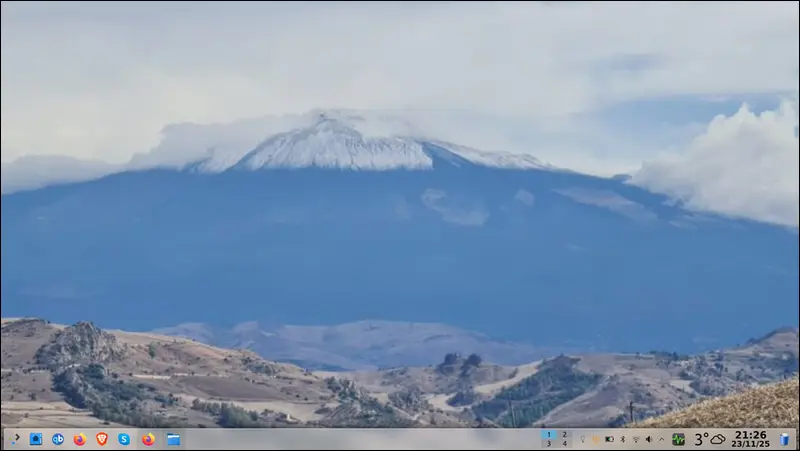Viewport: 800px width, 451px height.
Task: Open the Firefox icon beside Skype
Action: pyautogui.click(x=148, y=439)
